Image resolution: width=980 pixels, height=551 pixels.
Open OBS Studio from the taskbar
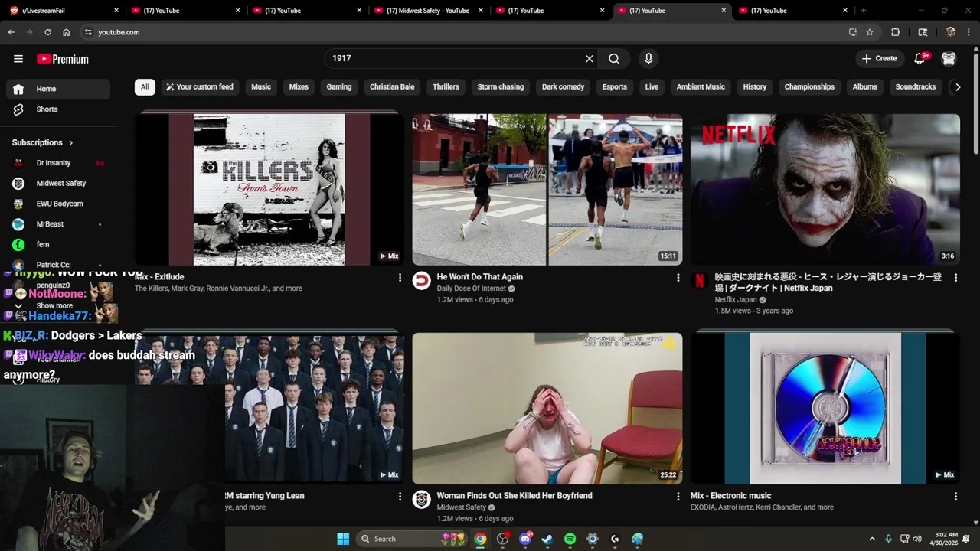502,539
